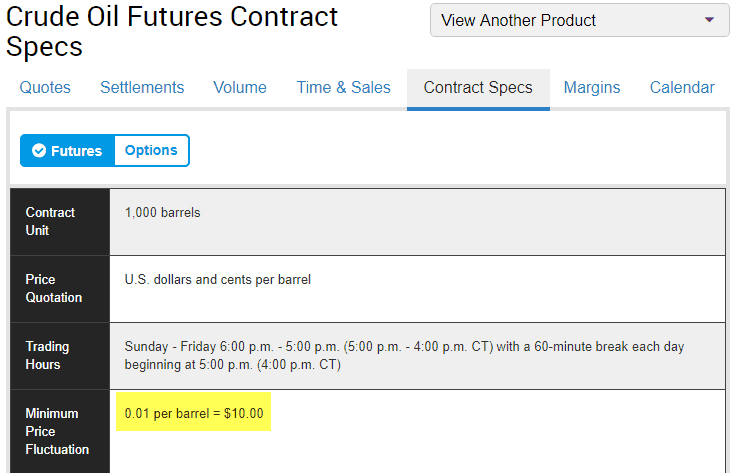Viewport: 731px width, 473px height.
Task: Click the checkmark icon on Futures
Action: 39,151
